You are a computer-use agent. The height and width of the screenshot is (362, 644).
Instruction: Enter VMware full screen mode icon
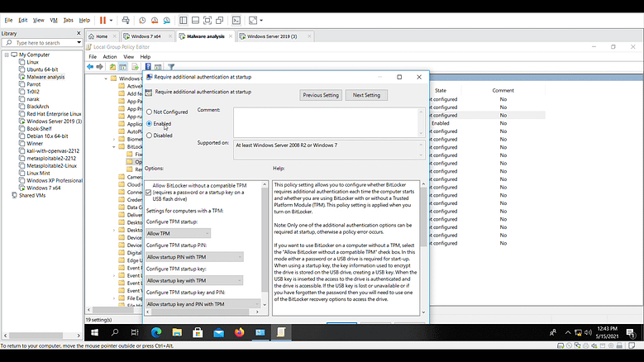pos(208,20)
